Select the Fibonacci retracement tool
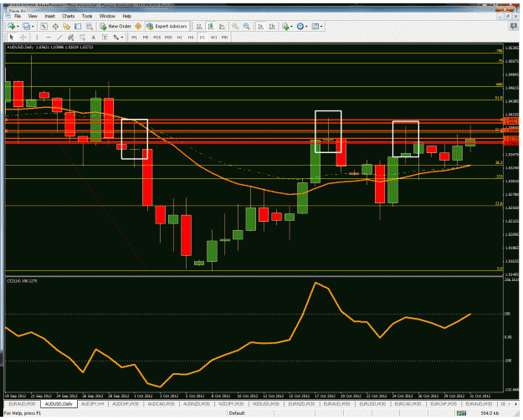Screen dimensions: 523x420 [82, 37]
